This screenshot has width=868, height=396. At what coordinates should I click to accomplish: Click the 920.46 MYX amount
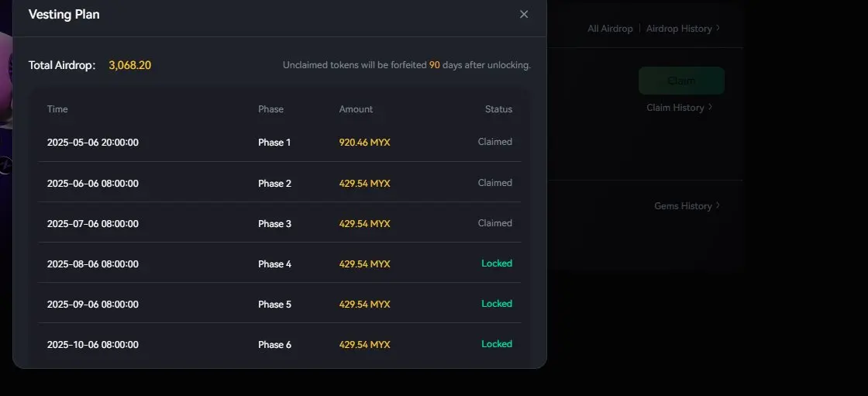(364, 143)
